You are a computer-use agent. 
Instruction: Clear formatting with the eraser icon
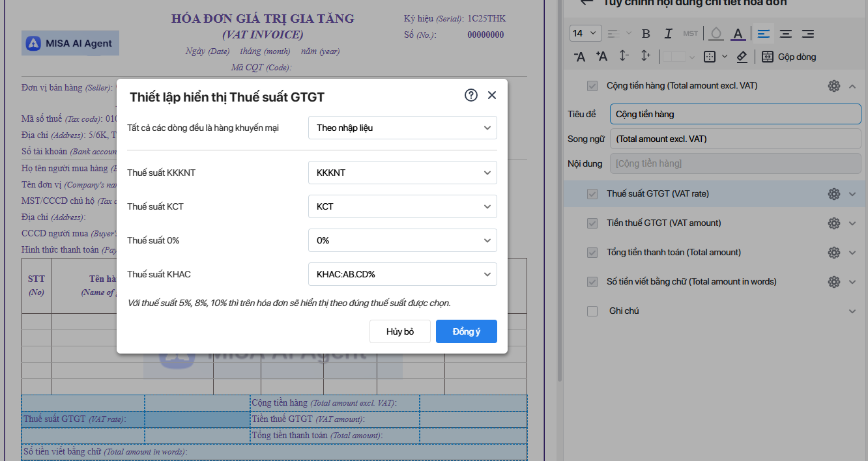point(742,57)
